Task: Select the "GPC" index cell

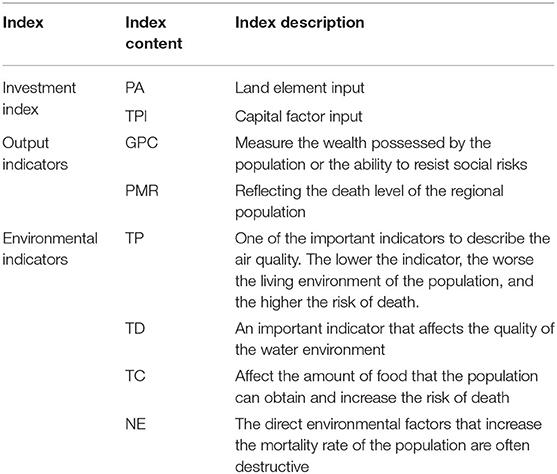Action: pyautogui.click(x=141, y=143)
